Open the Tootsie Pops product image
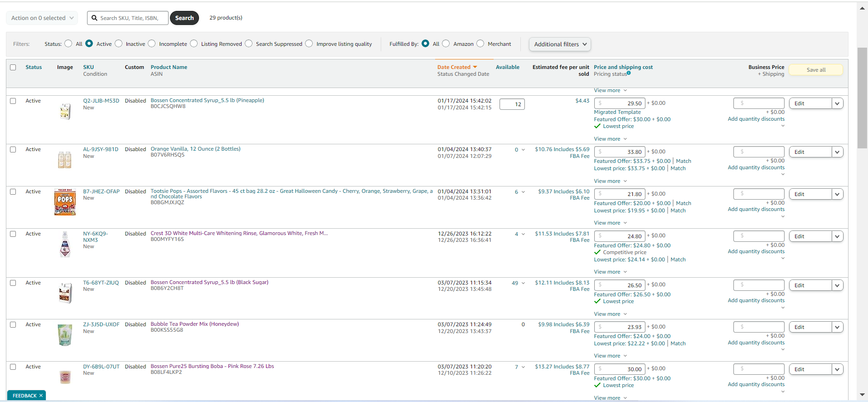This screenshot has height=402, width=868. [65, 202]
